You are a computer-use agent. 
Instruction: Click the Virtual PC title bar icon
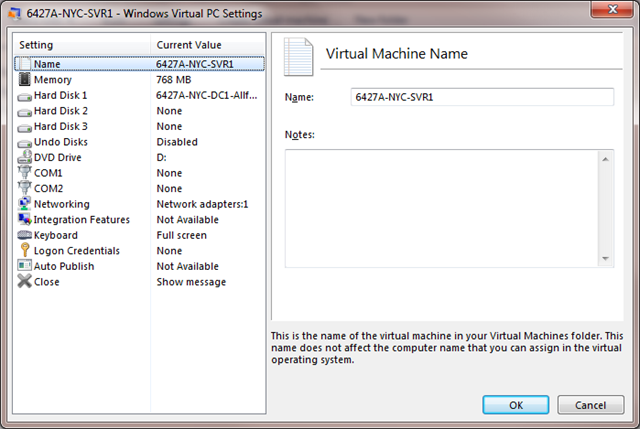pos(15,13)
